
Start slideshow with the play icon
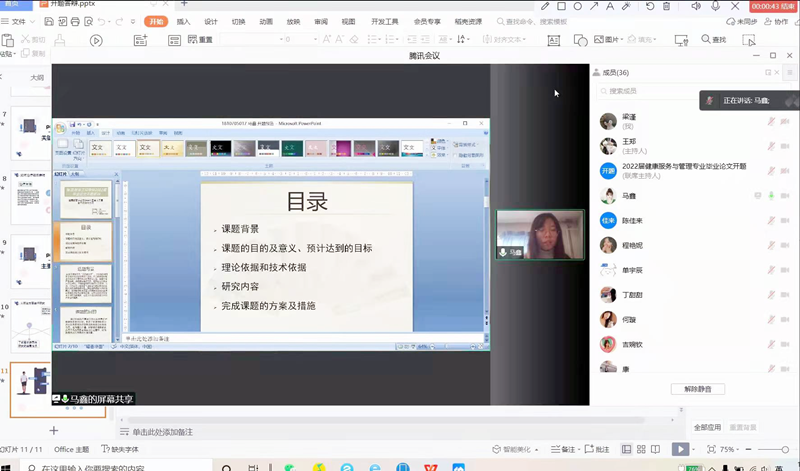tap(681, 450)
